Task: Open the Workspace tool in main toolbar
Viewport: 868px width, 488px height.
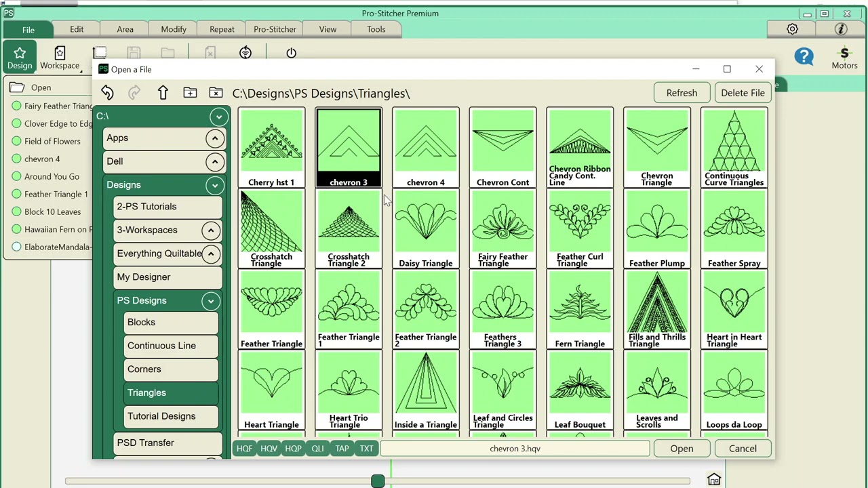Action: [60, 58]
